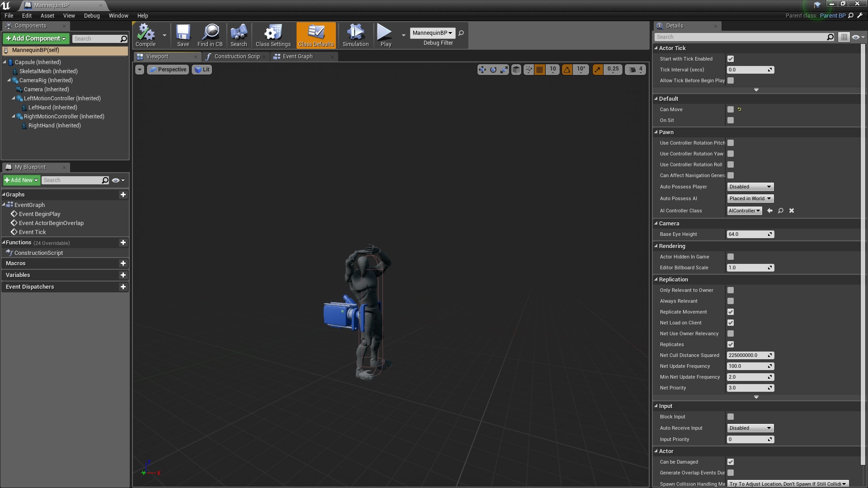Screen dimensions: 868x488
Task: Click the Details panel search field
Action: (741, 37)
